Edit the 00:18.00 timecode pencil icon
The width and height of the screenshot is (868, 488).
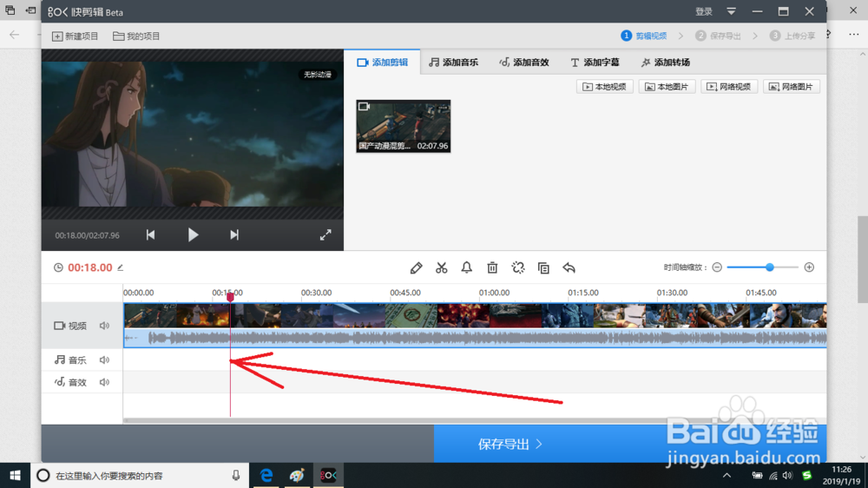coord(120,267)
